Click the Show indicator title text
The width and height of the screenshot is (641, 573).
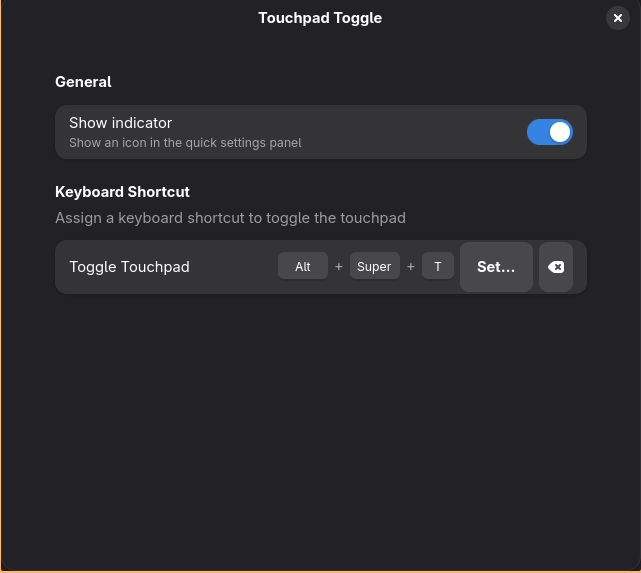121,123
